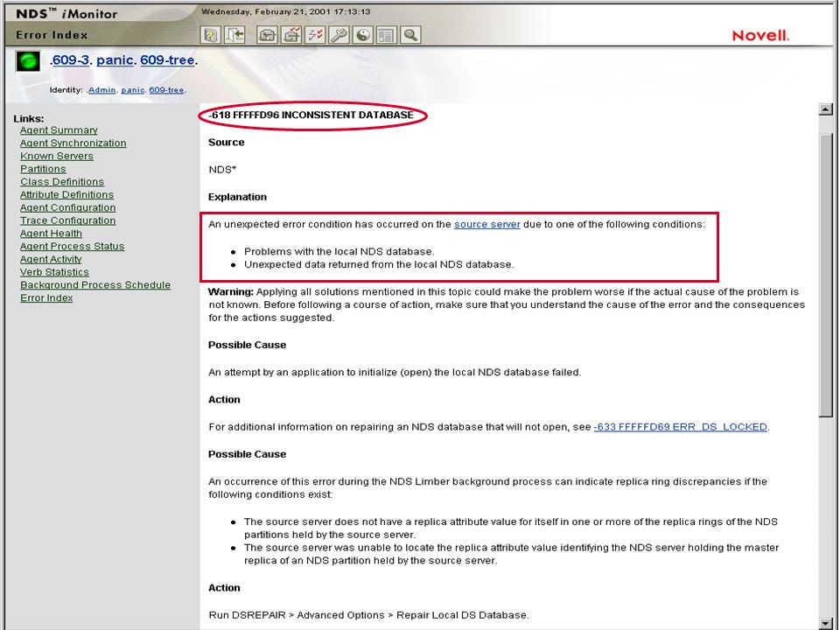Open the Agent Summary link
This screenshot has height=630, width=840.
tap(59, 130)
